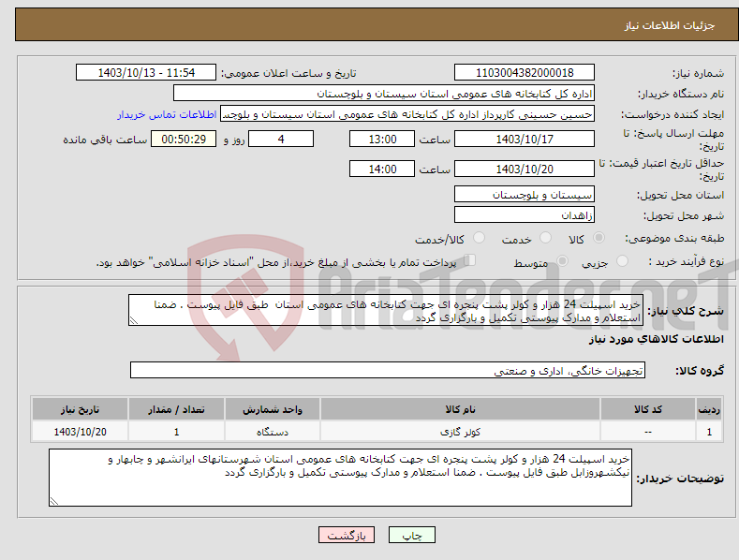Click the واحد شمارش column header
The image size is (739, 560).
click(x=273, y=409)
